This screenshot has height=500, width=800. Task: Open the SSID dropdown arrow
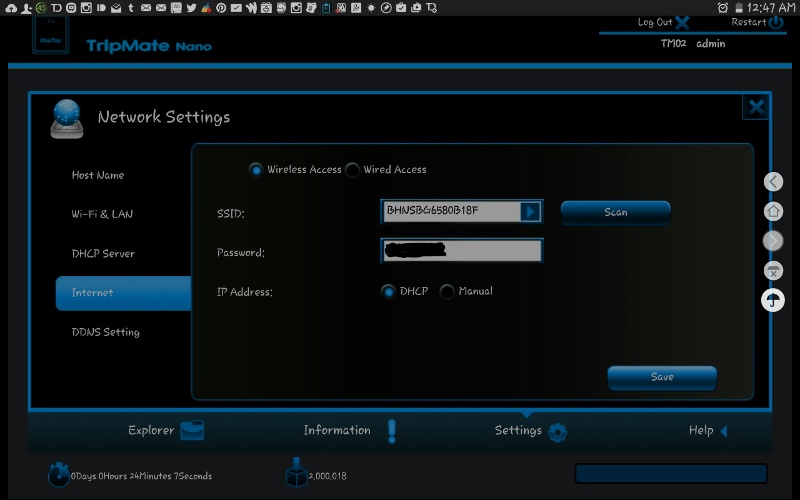click(x=530, y=211)
